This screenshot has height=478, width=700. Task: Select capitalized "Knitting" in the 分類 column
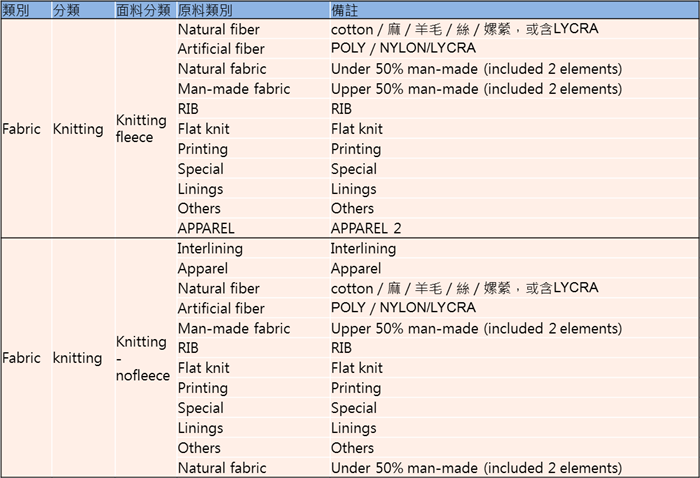78,128
